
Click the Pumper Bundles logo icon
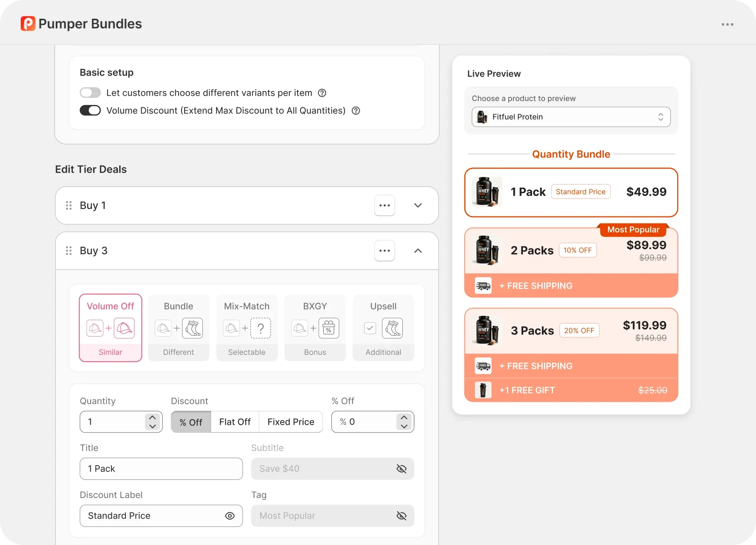28,23
